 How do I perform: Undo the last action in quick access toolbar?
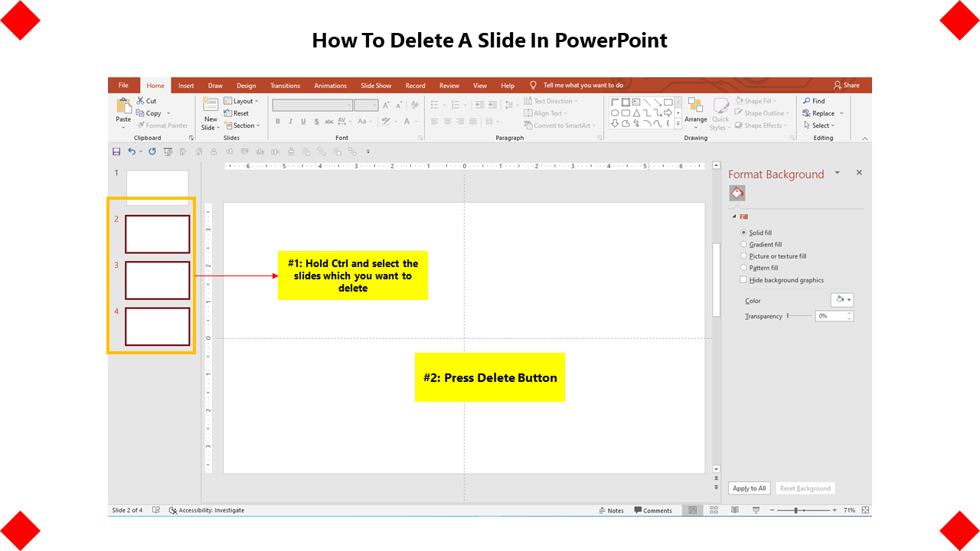132,152
